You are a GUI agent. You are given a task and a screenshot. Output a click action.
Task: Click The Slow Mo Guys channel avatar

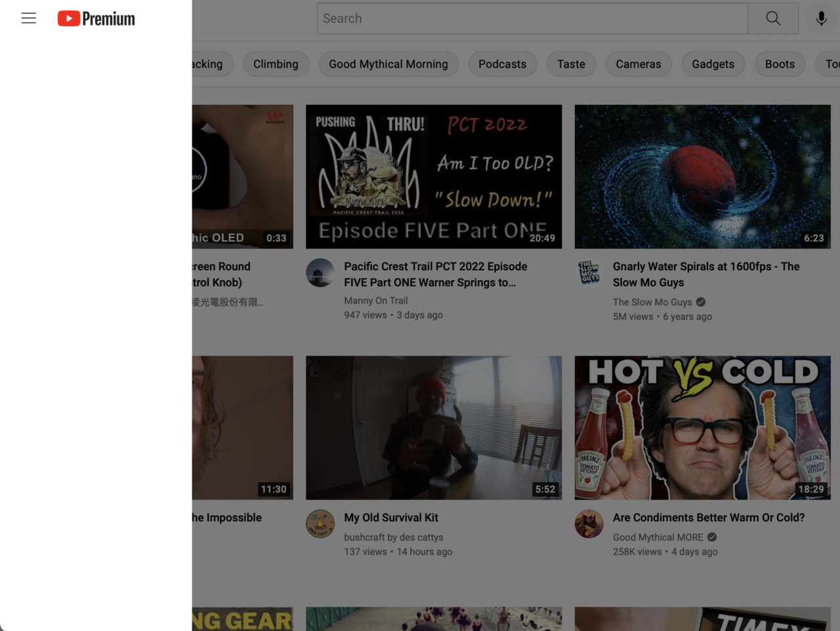point(589,273)
